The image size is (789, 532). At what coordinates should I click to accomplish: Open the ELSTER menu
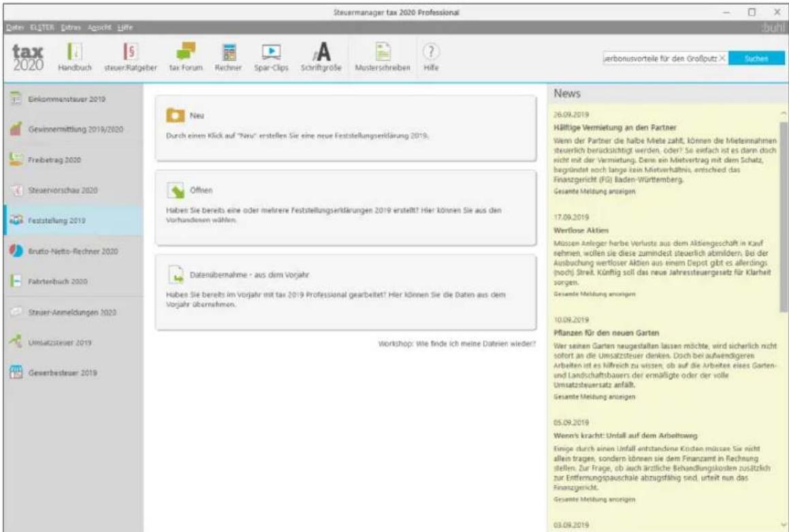pyautogui.click(x=42, y=28)
